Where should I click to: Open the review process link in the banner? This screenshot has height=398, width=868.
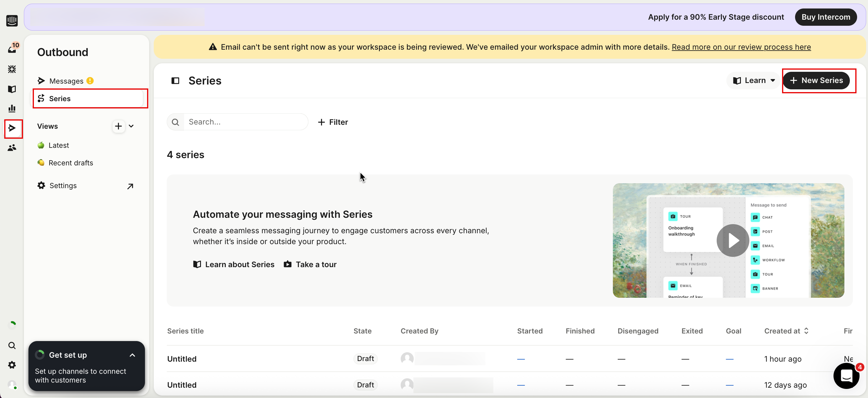pos(741,47)
